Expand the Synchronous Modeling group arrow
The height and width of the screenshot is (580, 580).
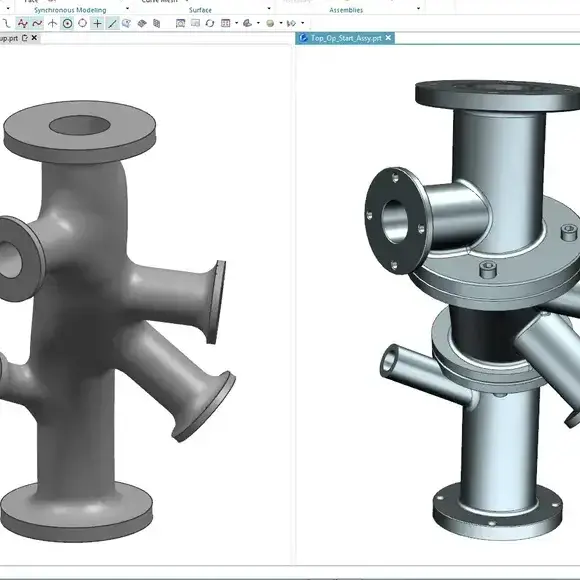[128, 8]
